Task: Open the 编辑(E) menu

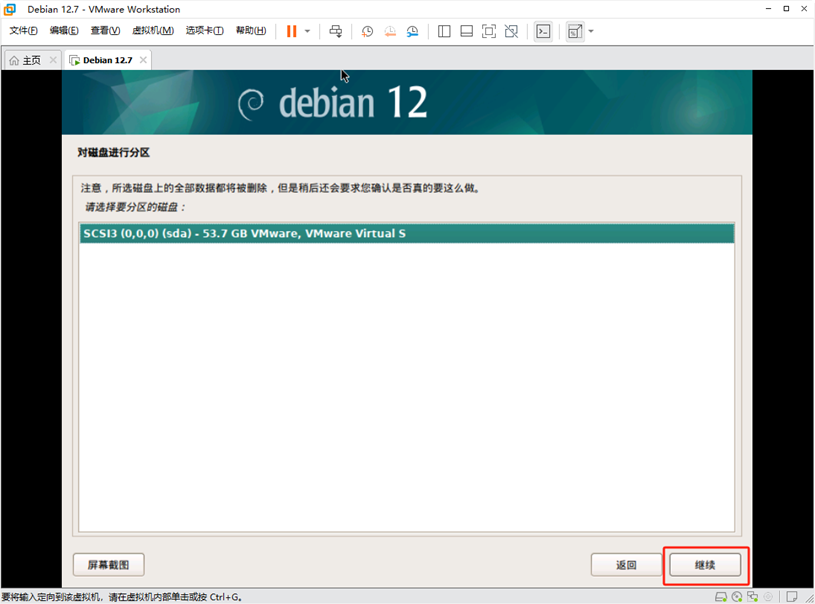Action: (x=64, y=31)
